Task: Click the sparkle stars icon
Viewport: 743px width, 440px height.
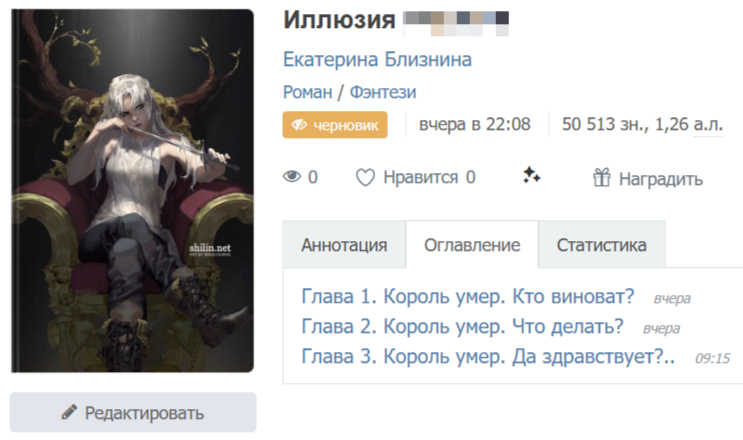Action: [532, 175]
